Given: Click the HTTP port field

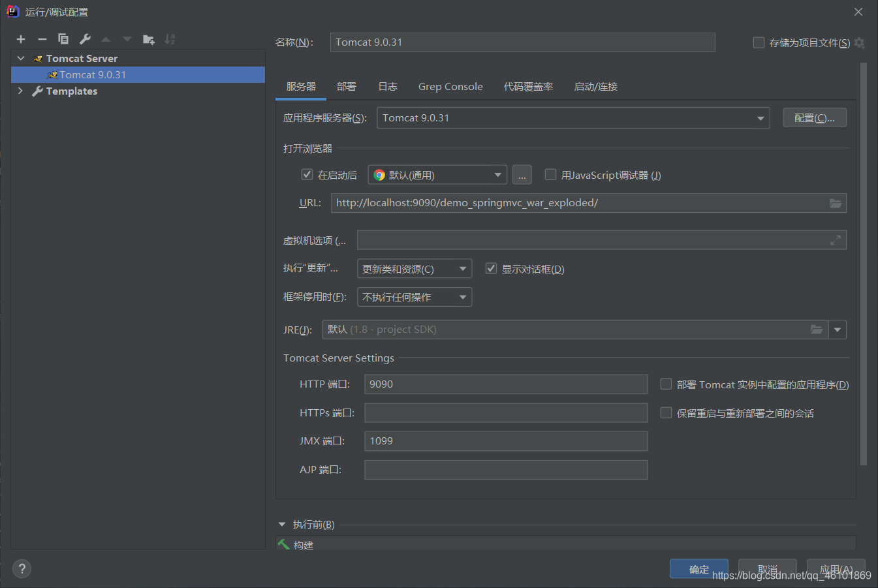Looking at the screenshot, I should [x=506, y=384].
